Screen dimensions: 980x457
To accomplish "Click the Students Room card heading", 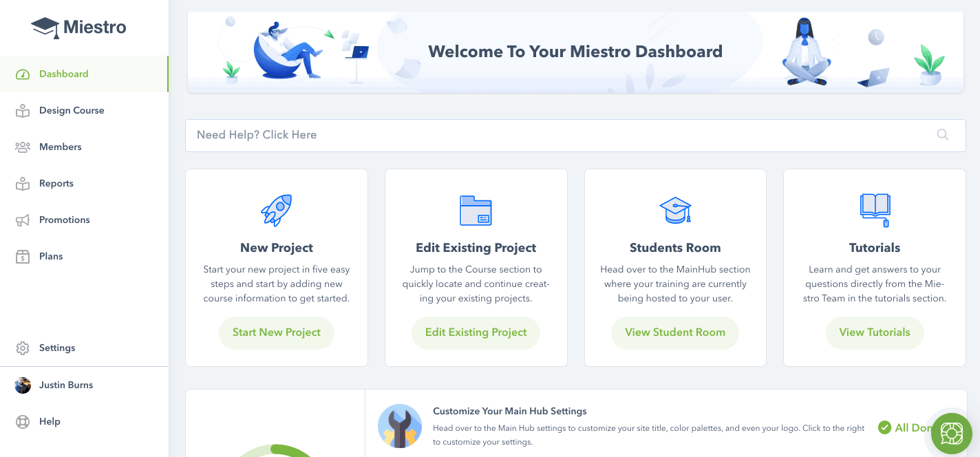I will (675, 248).
